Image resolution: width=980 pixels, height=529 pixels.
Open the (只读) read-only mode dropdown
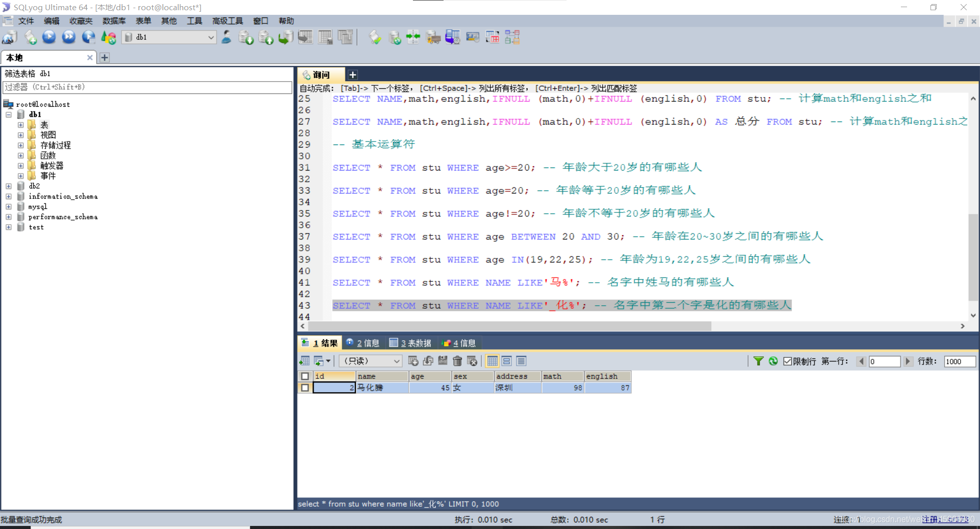point(370,361)
